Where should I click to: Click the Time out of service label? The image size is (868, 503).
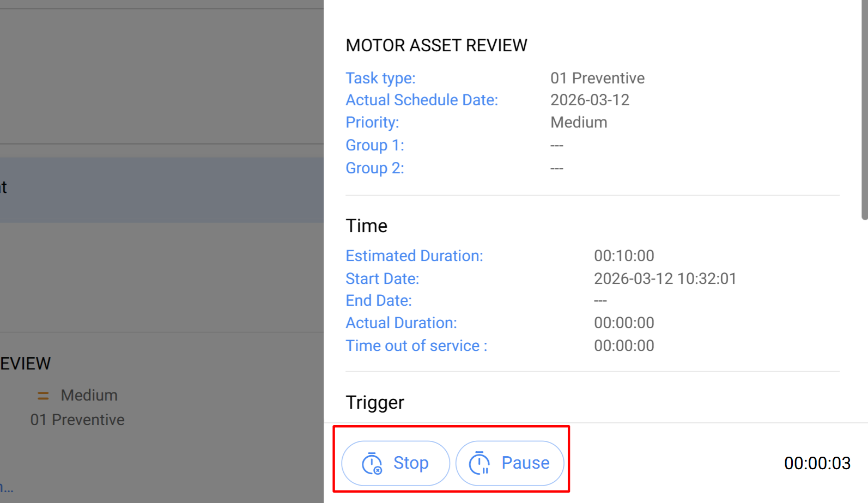(416, 346)
